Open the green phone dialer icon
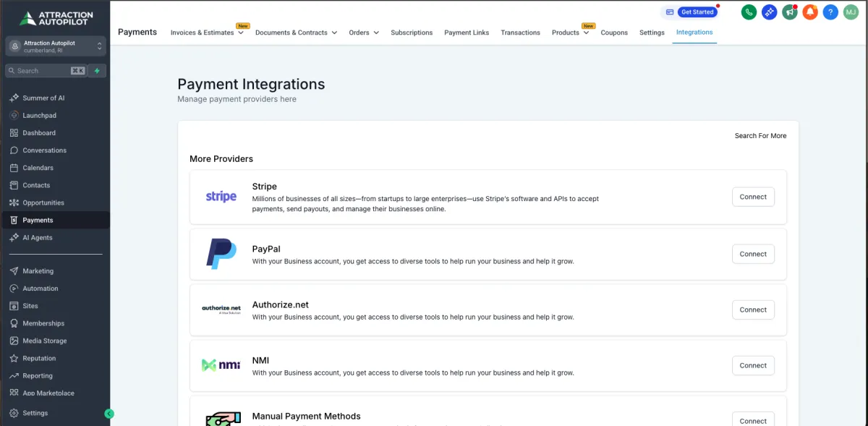This screenshot has width=868, height=426. pos(749,12)
